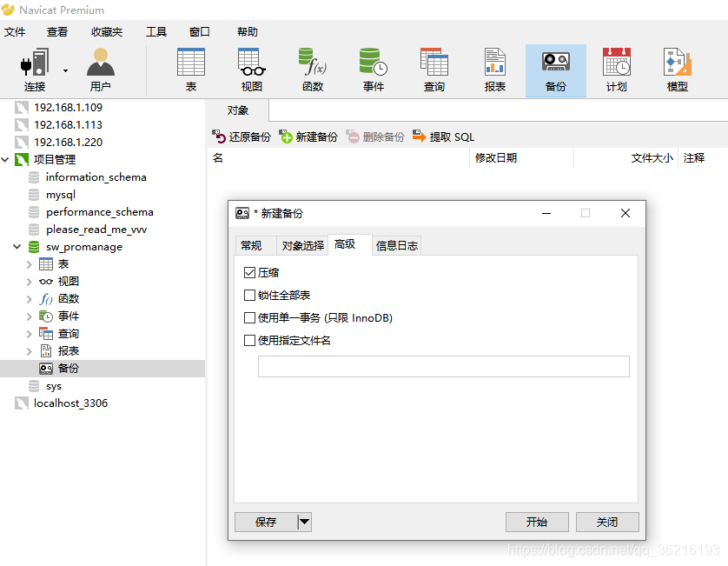Screen dimensions: 728x566
Task: Click 提取 SQL extract button
Action: pos(443,137)
